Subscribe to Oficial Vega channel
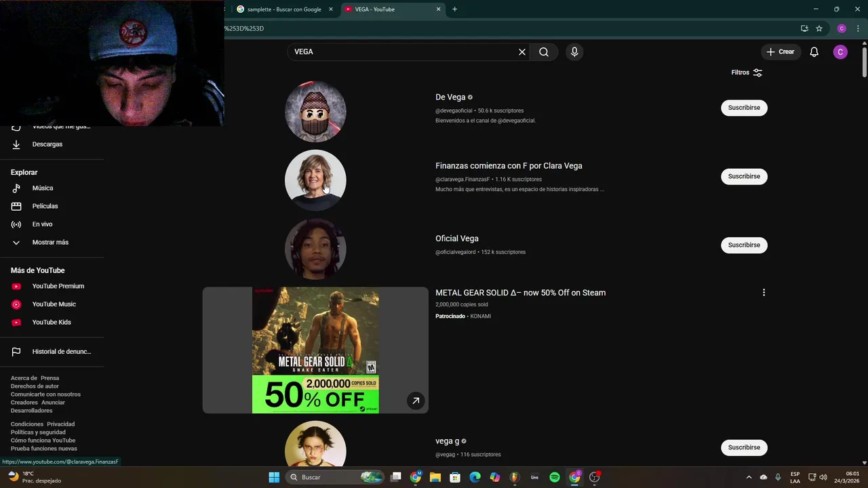Viewport: 868px width, 488px height. (x=744, y=245)
